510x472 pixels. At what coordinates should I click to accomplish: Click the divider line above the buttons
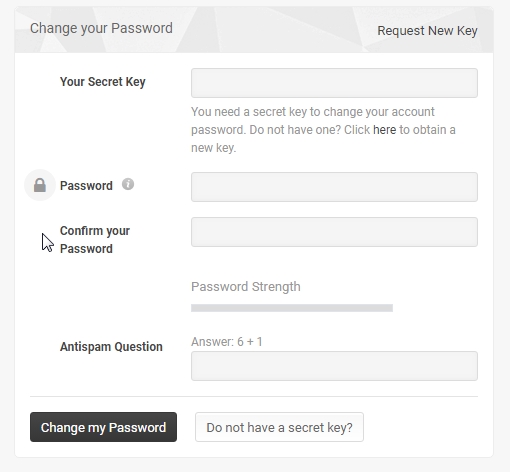tap(254, 397)
